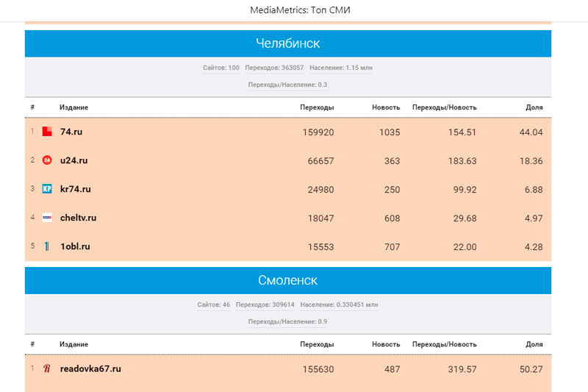This screenshot has width=588, height=392.
Task: Open the 74.ru publication link
Action: click(71, 132)
